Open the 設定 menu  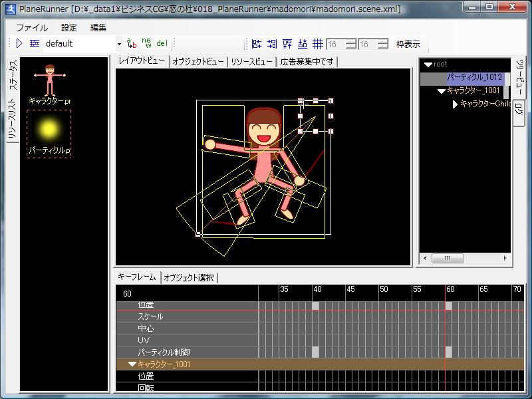(68, 27)
